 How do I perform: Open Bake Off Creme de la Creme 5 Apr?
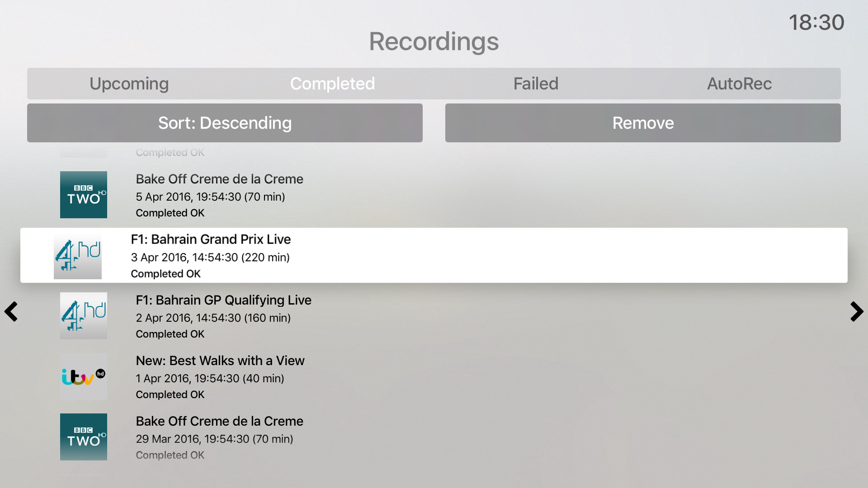pos(434,195)
